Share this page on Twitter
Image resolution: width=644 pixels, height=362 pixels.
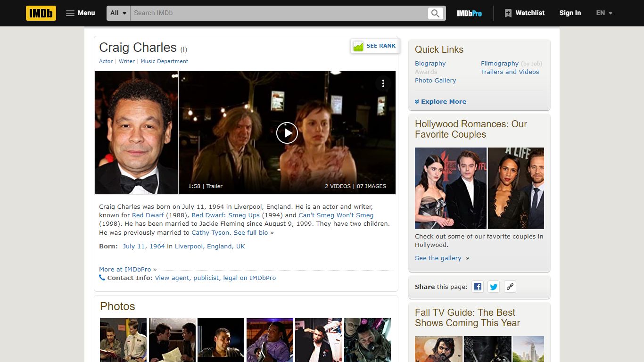point(494,286)
